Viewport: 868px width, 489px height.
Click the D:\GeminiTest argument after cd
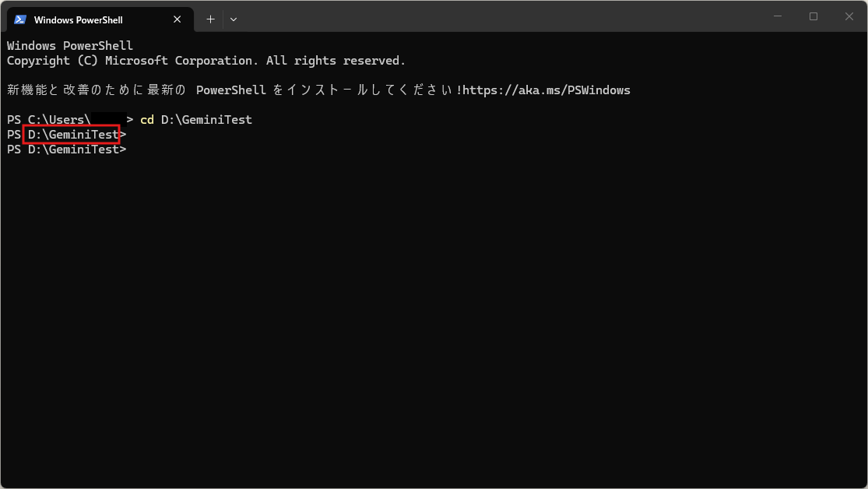tap(206, 120)
